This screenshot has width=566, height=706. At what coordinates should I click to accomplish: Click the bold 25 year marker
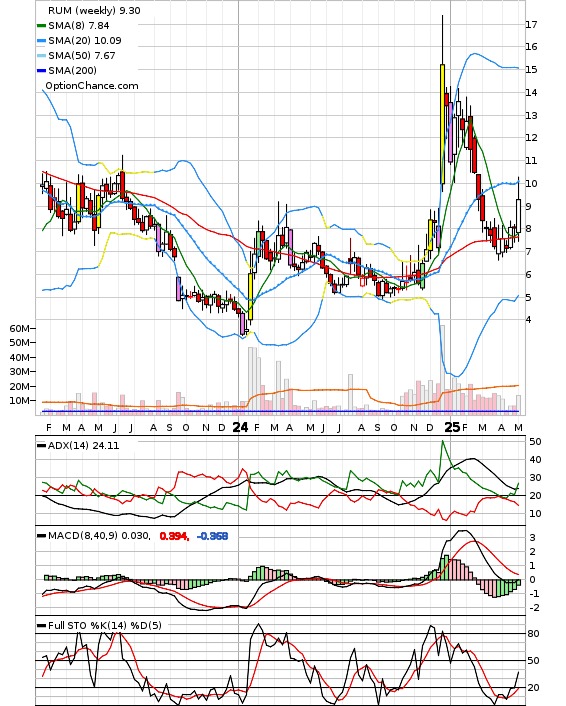point(452,427)
